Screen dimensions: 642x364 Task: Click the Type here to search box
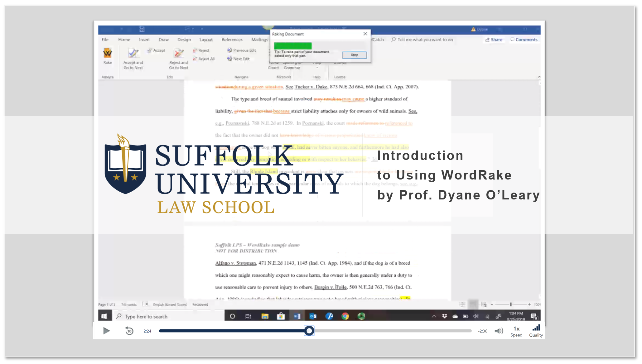point(168,316)
